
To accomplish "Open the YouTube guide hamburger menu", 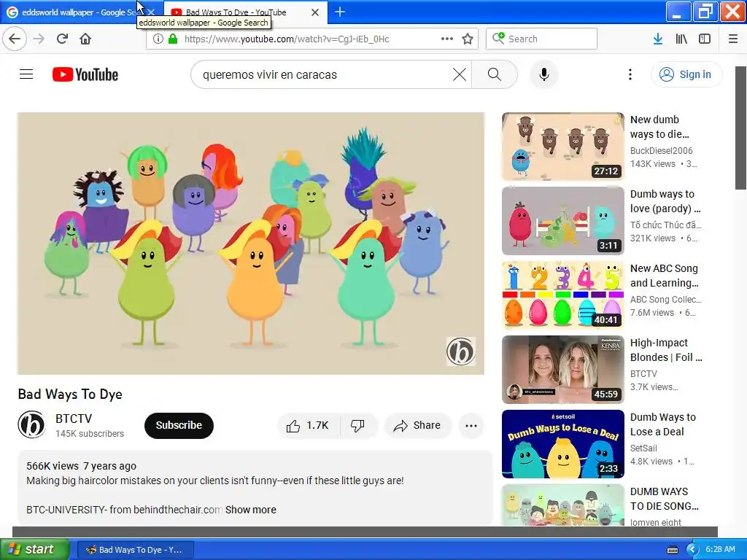I will pyautogui.click(x=26, y=74).
